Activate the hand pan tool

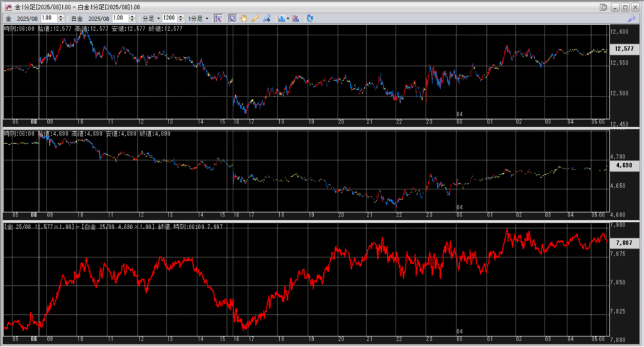point(243,18)
